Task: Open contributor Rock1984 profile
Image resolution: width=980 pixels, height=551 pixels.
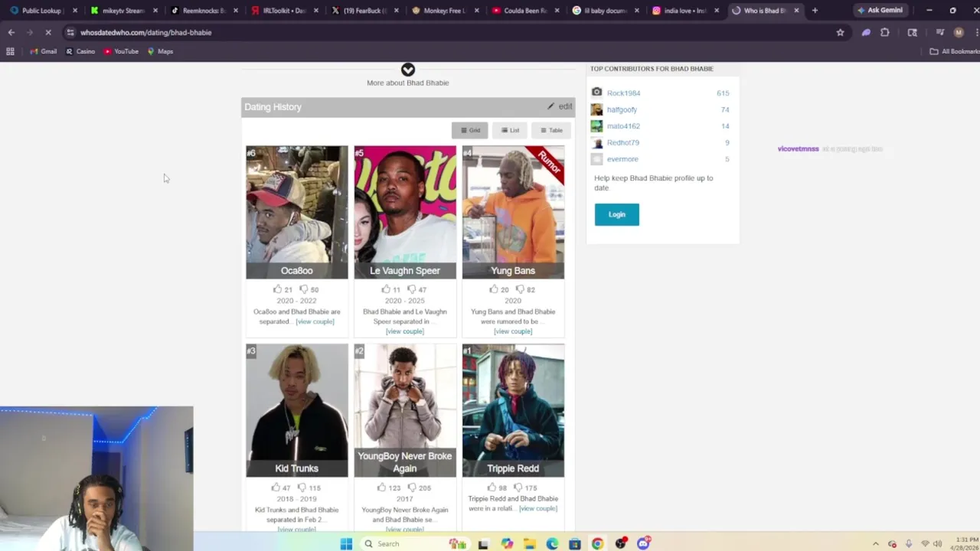Action: pos(623,93)
